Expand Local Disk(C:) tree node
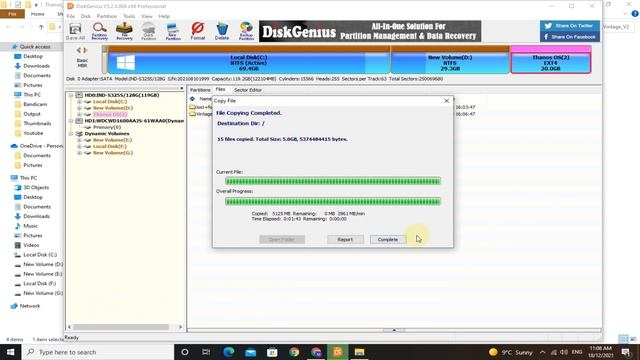This screenshot has width=640, height=360. pyautogui.click(x=79, y=102)
